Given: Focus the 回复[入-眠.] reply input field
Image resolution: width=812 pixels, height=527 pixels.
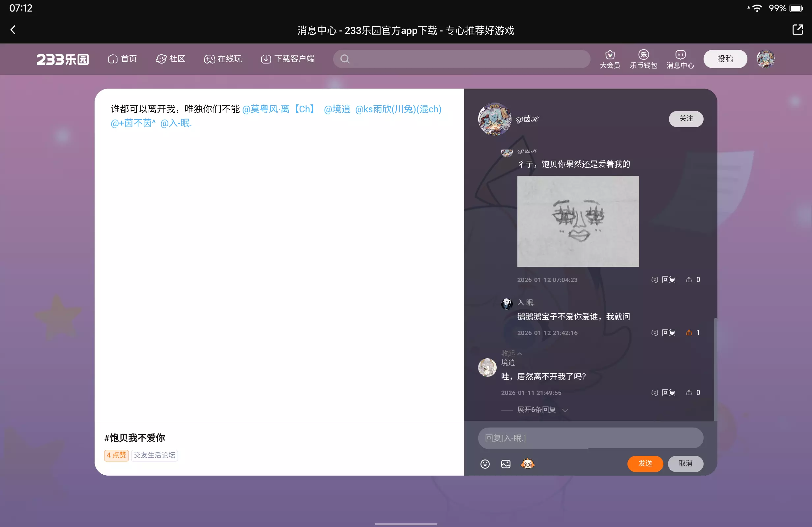Looking at the screenshot, I should click(x=590, y=438).
